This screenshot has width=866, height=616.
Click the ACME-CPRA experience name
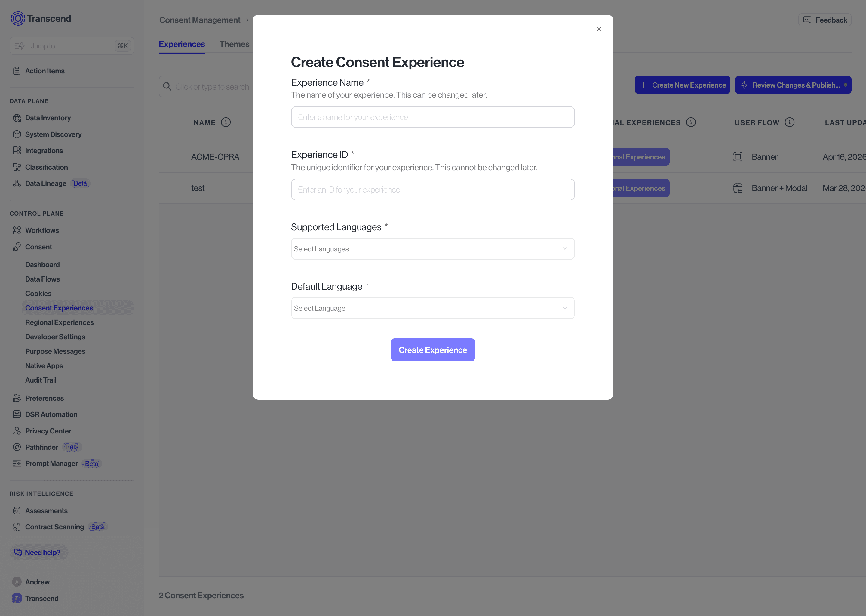(x=215, y=157)
